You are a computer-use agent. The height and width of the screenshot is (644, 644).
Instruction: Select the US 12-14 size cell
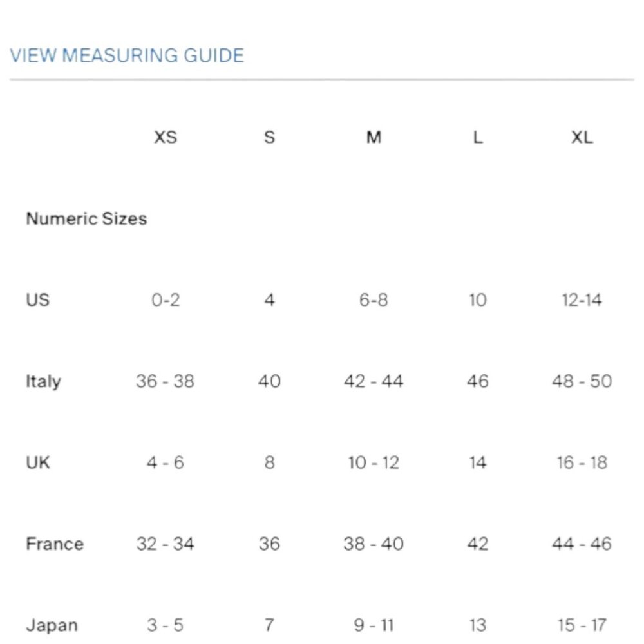[582, 300]
